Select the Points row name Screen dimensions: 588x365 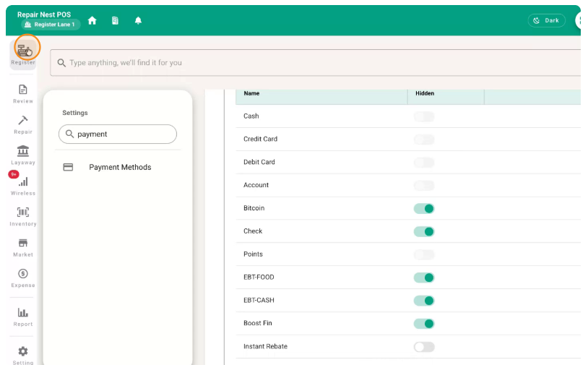point(253,254)
